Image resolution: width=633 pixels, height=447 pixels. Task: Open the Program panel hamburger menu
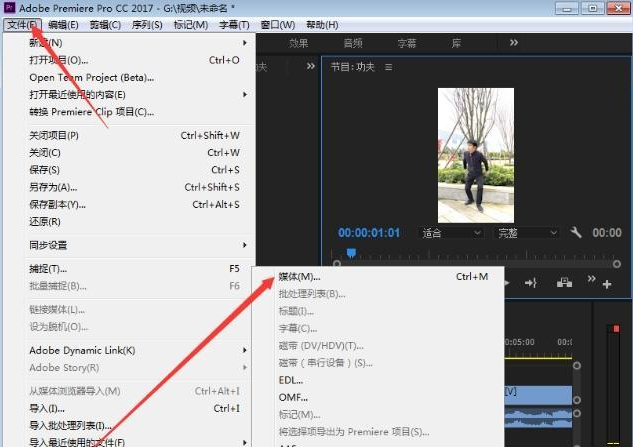click(x=389, y=67)
